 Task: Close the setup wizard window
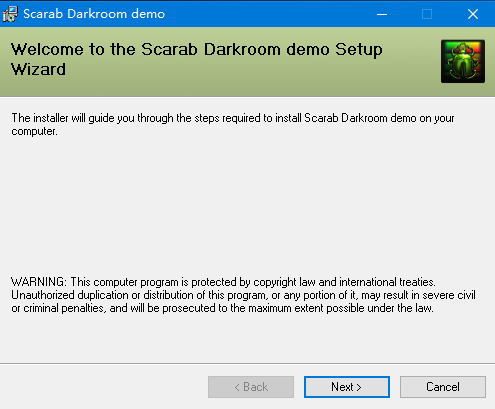pos(473,14)
